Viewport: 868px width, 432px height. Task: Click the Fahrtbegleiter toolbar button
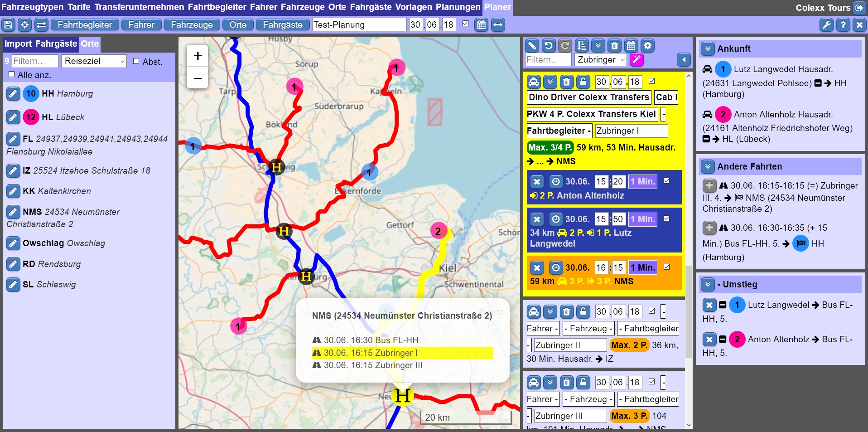85,25
